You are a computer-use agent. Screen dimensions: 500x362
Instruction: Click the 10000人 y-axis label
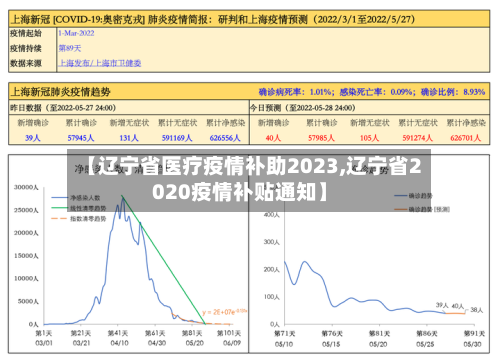[26, 278]
